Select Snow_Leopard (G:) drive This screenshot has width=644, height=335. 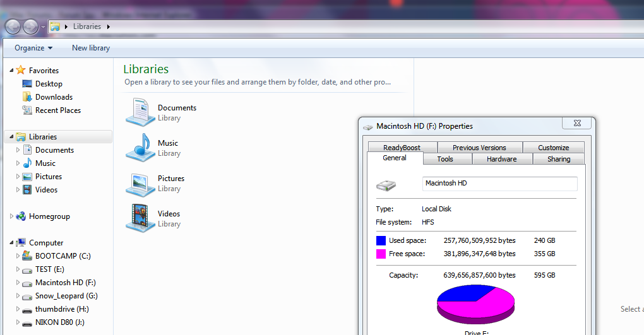tap(66, 296)
